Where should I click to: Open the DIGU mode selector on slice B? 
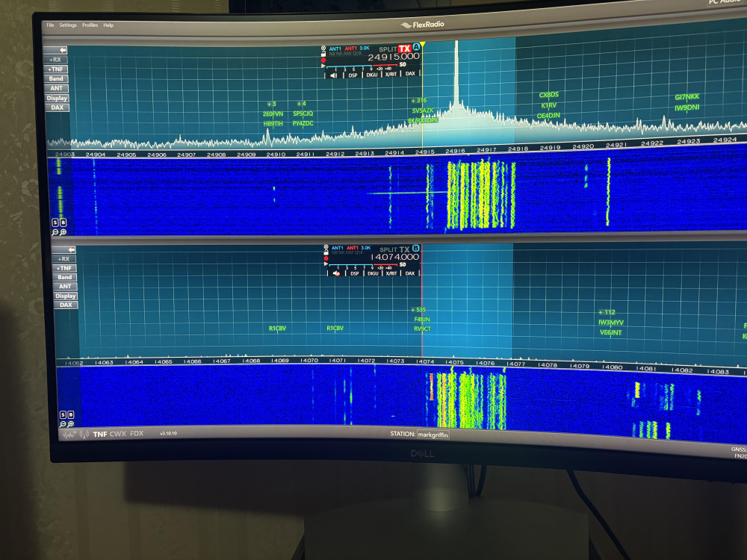click(373, 274)
